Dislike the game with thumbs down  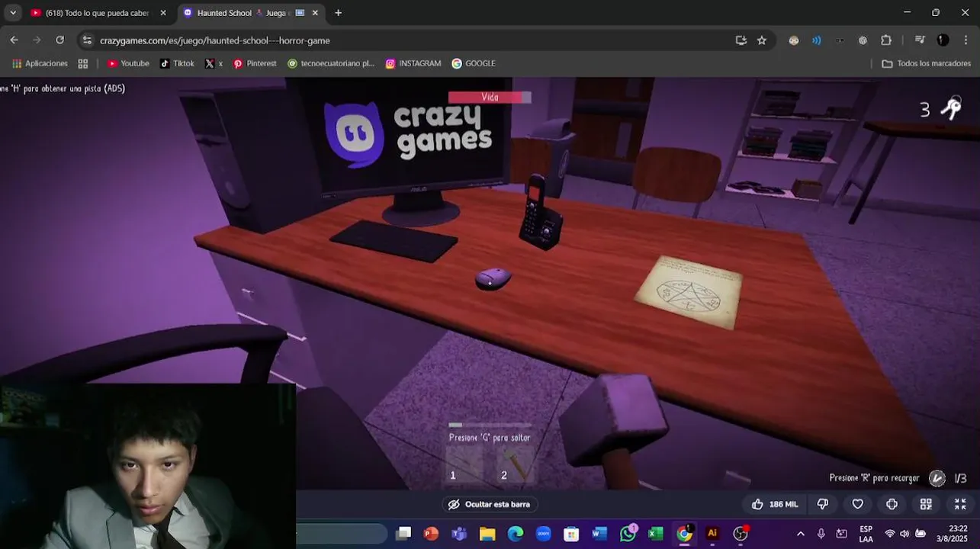coord(823,504)
